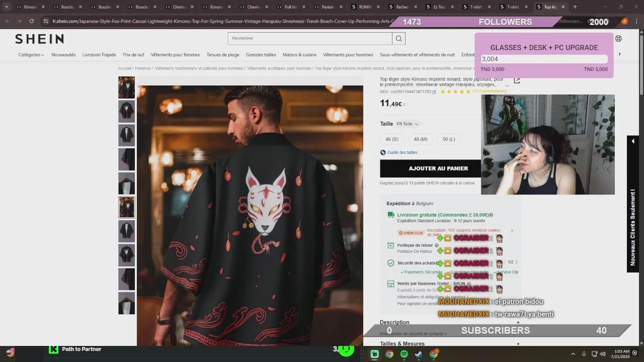Choose size 46 (S)
The height and width of the screenshot is (362, 644).
coord(392,139)
